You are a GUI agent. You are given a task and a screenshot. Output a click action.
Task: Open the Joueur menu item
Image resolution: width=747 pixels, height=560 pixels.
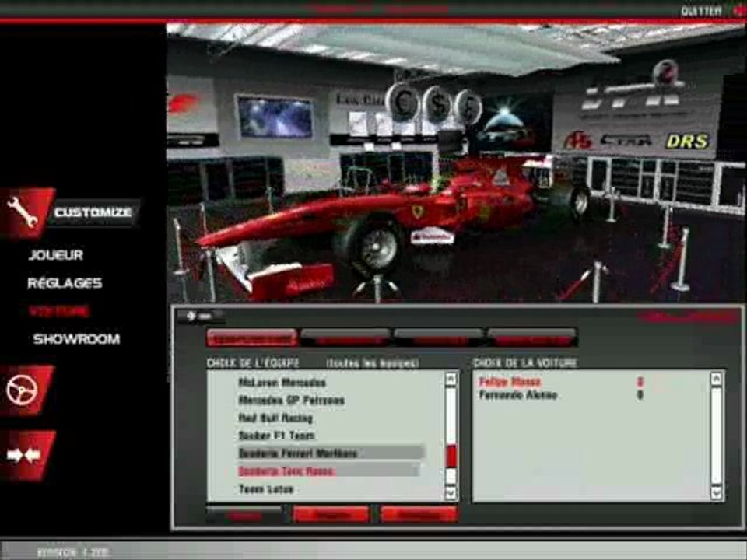(56, 255)
